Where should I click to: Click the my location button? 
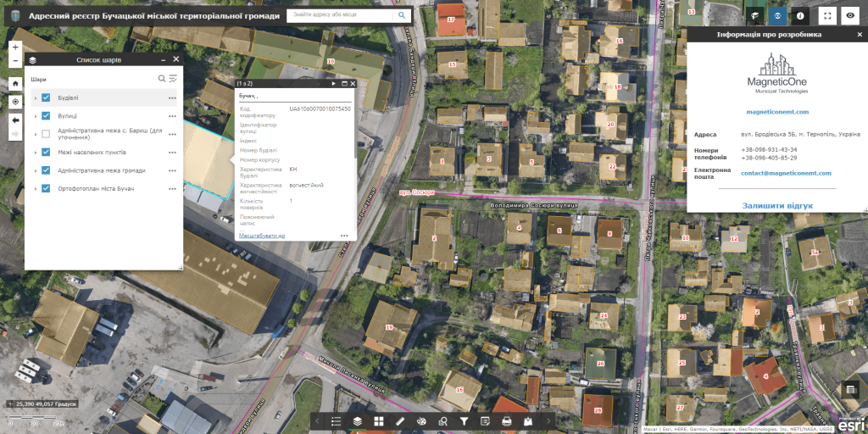click(x=15, y=101)
